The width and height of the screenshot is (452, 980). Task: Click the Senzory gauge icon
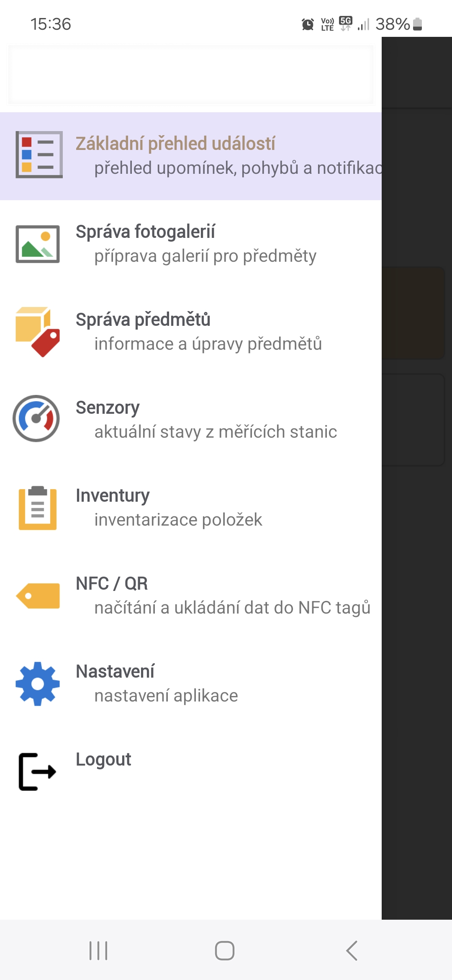pos(36,418)
